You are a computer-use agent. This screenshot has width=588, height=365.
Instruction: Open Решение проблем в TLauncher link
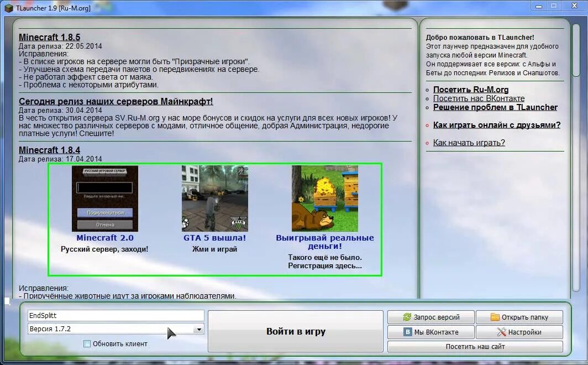point(495,107)
